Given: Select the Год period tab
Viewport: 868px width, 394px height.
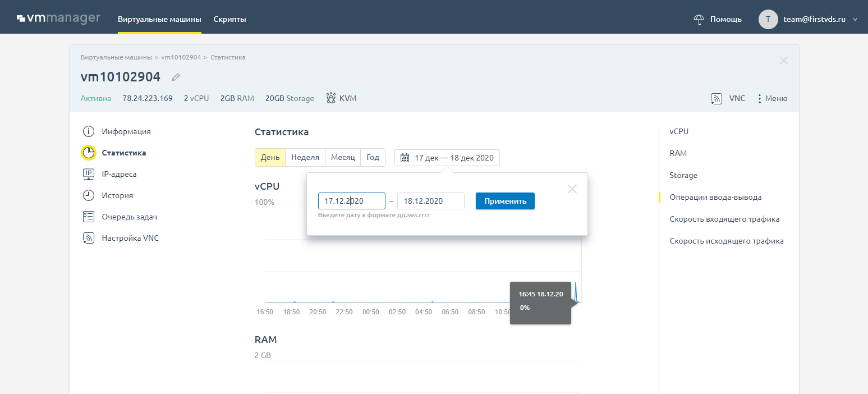Looking at the screenshot, I should (373, 158).
